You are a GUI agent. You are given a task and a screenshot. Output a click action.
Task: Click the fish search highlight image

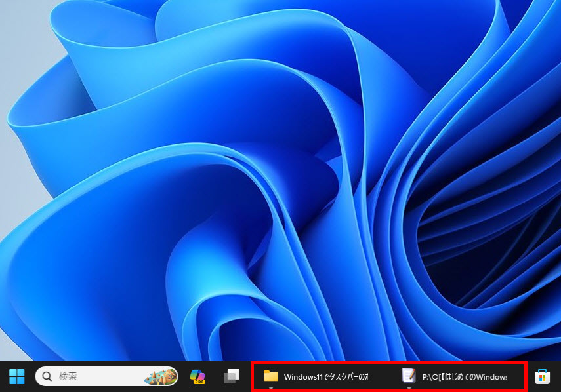point(161,376)
